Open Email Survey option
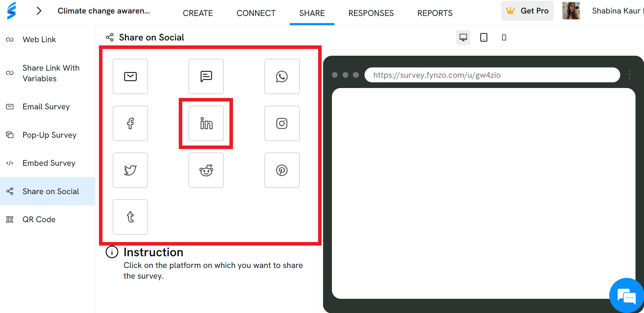 48,106
